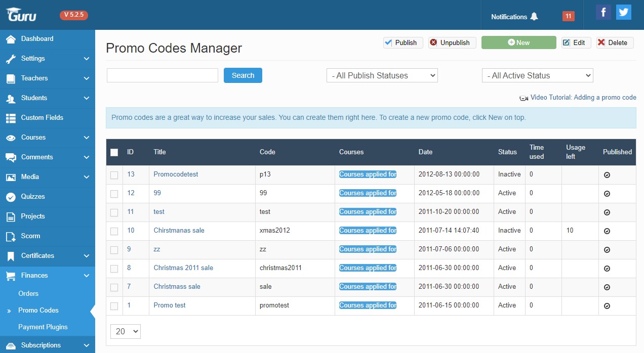Go to Orders submenu item
644x353 pixels.
tap(28, 293)
